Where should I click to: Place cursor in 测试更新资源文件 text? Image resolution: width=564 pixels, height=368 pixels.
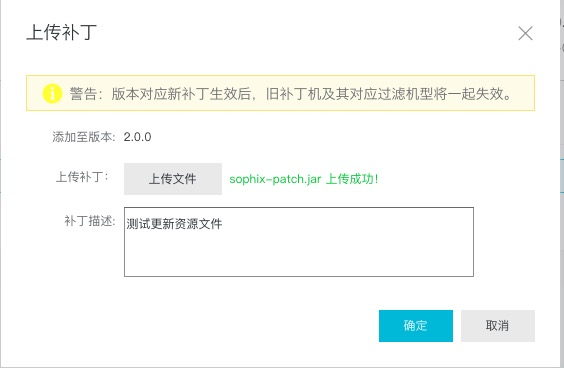pos(174,224)
